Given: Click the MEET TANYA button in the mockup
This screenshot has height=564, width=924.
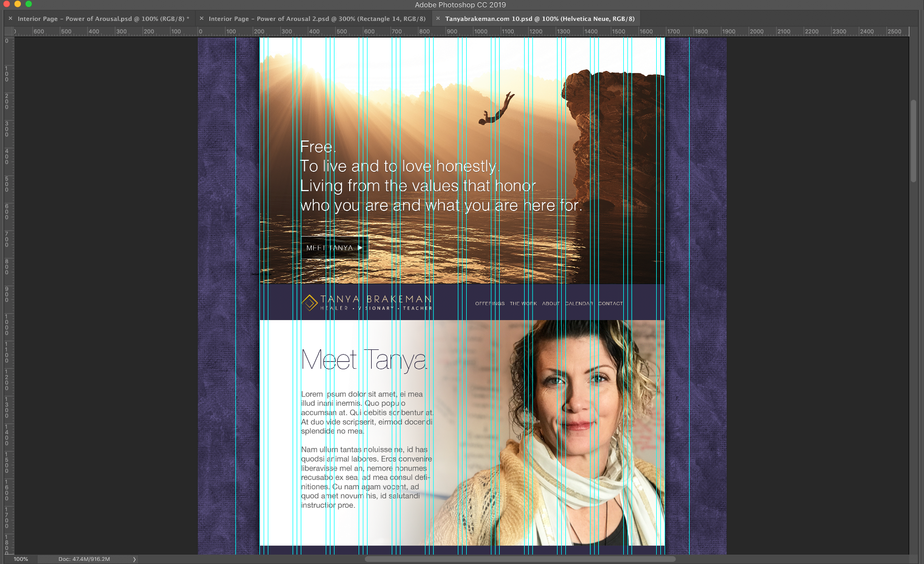Looking at the screenshot, I should click(x=334, y=247).
